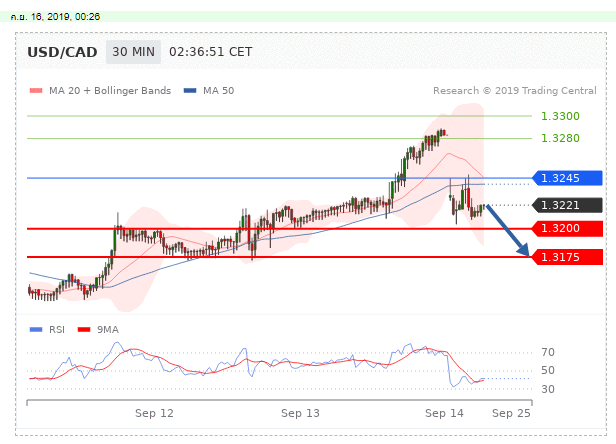Click the MA 50 legend label
This screenshot has height=444, width=616.
point(218,91)
